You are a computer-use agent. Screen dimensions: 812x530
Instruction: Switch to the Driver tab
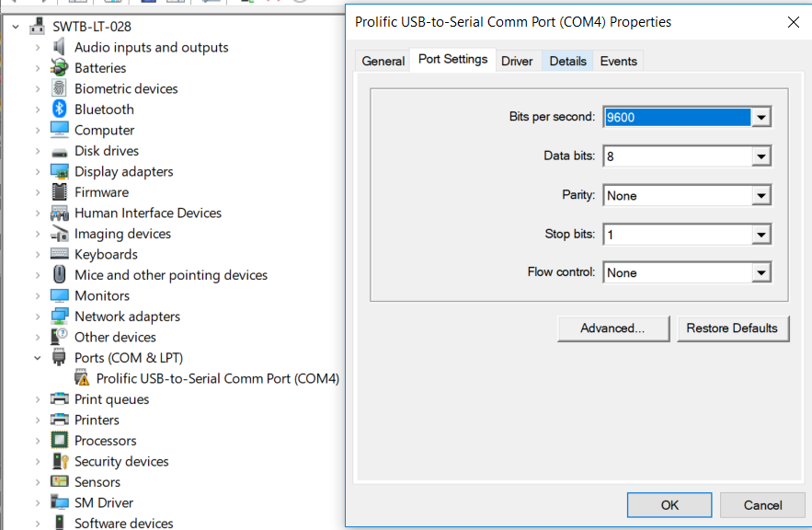click(517, 61)
